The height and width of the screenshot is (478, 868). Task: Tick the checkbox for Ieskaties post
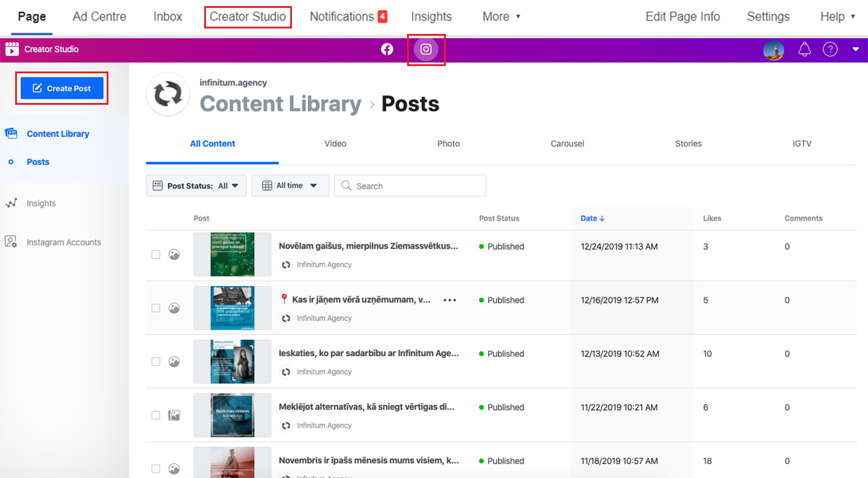tap(156, 362)
